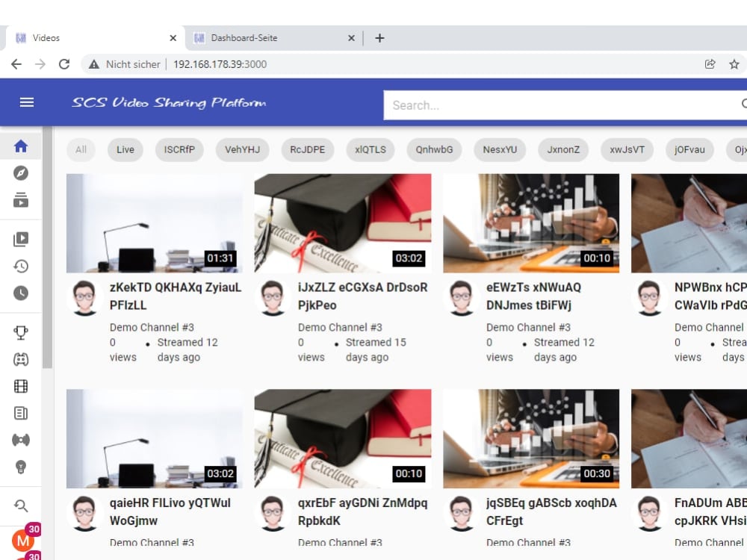Go forward in the browser
Image resolution: width=747 pixels, height=560 pixels.
click(40, 64)
